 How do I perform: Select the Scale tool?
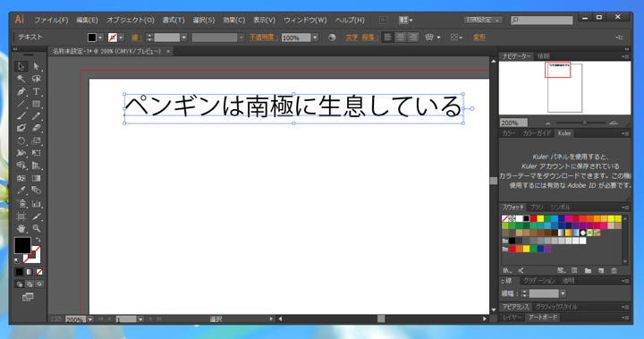36,141
